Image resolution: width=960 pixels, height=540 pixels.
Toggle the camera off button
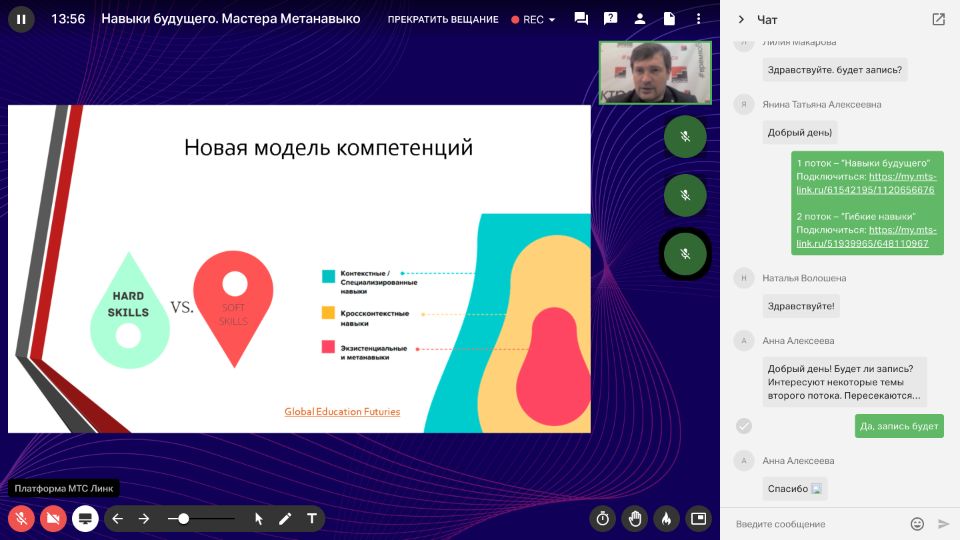53,519
